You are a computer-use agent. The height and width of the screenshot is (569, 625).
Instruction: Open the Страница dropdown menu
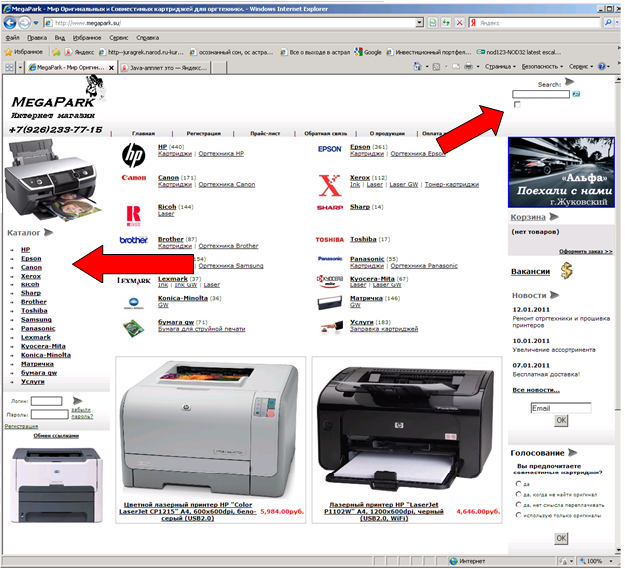pos(500,67)
